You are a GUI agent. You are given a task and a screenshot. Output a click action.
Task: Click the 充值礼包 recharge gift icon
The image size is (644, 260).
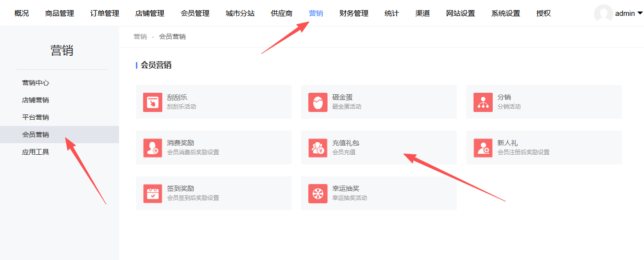click(x=317, y=148)
